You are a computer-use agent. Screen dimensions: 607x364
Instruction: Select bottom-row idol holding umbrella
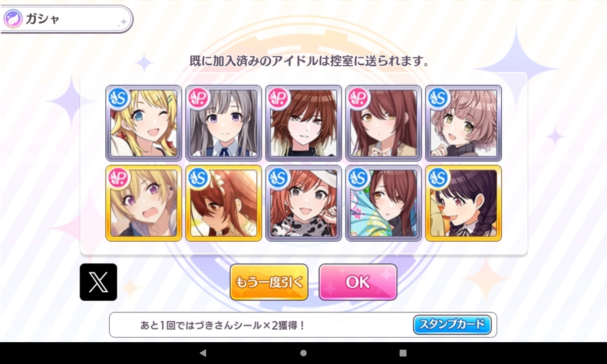(x=383, y=203)
